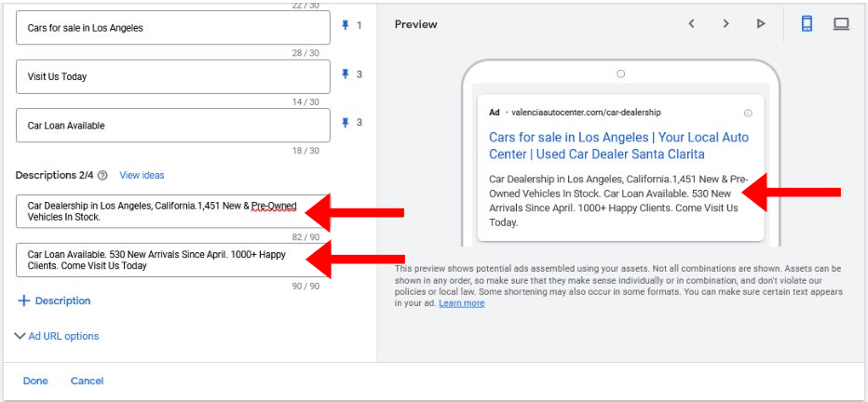Image resolution: width=868 pixels, height=402 pixels.
Task: Expand Ad URL options
Action: 57,336
